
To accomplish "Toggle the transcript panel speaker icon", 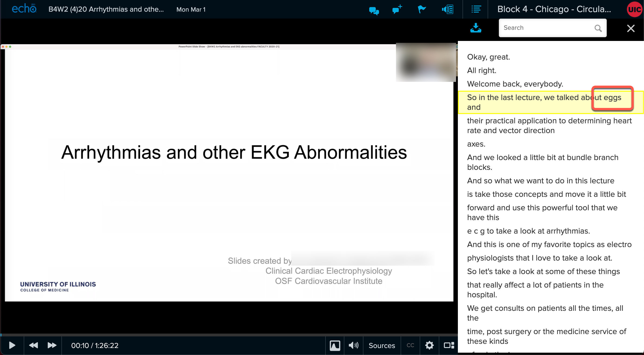I will point(447,10).
